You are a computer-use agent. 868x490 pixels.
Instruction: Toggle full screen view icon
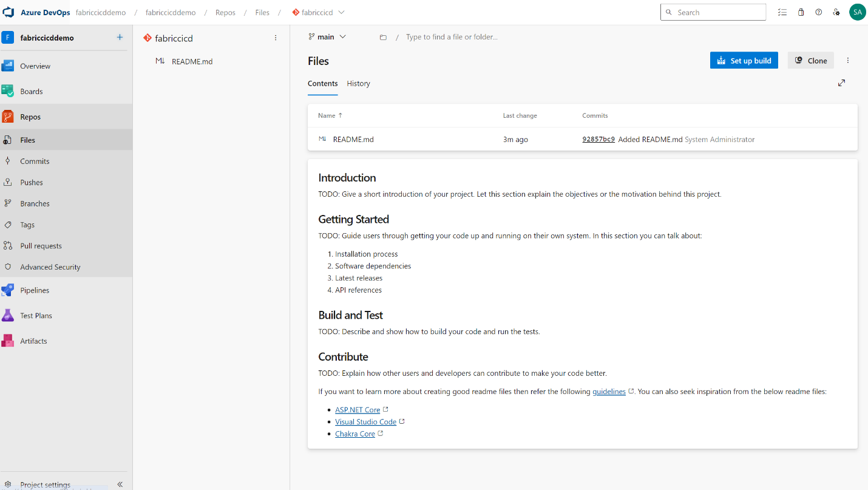[x=841, y=83]
